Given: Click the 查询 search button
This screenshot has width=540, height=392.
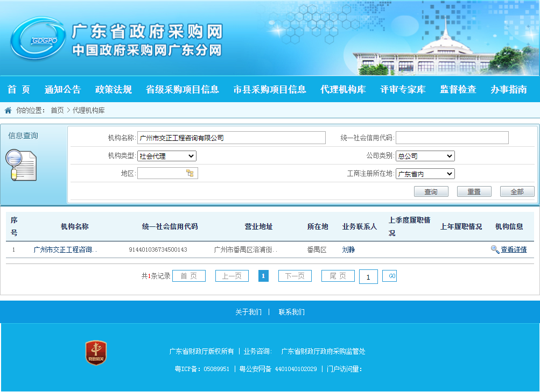Looking at the screenshot, I should [431, 191].
